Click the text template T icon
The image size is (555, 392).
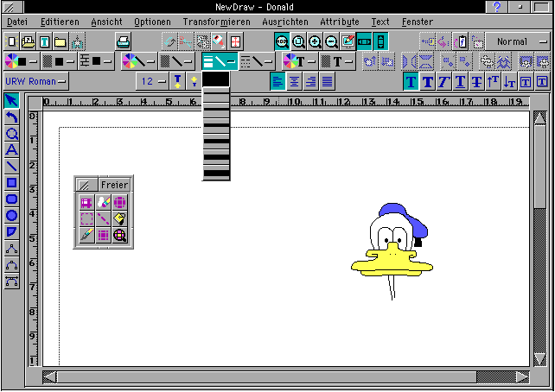(x=44, y=41)
